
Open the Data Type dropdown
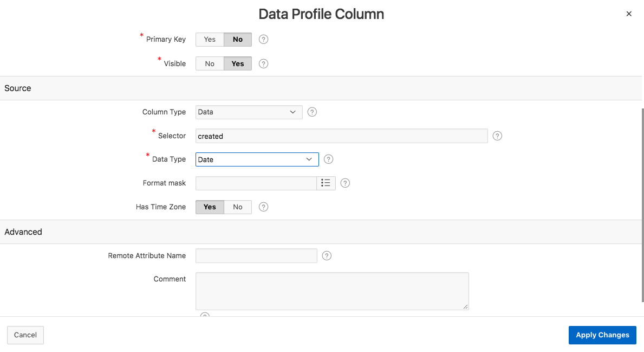coord(257,159)
